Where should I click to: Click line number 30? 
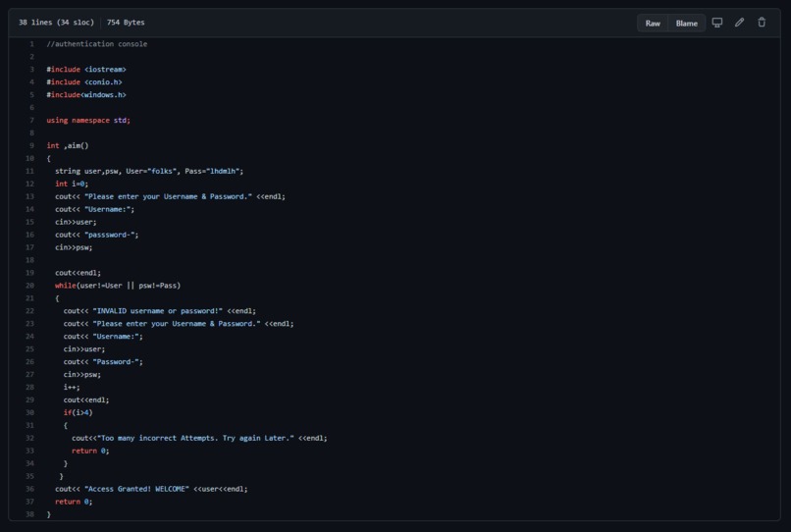pos(29,412)
